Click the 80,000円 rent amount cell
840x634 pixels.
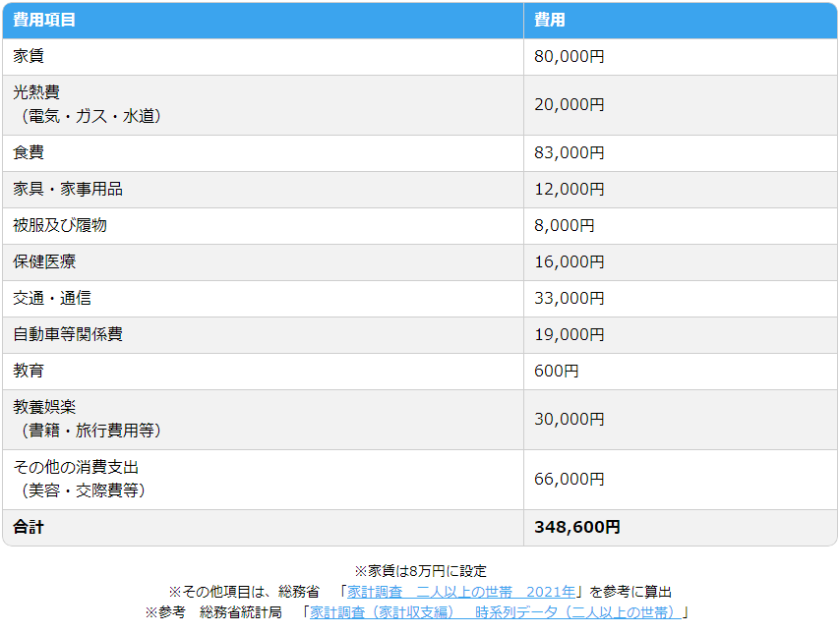(569, 57)
